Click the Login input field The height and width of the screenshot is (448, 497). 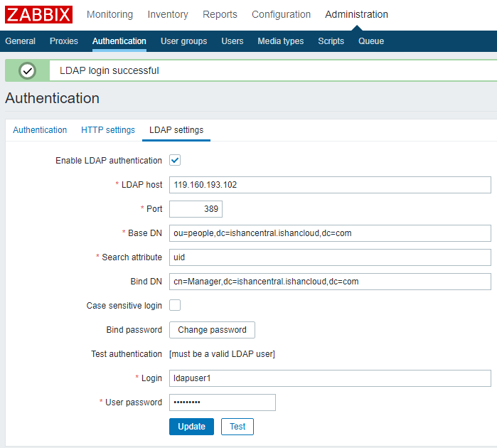click(330, 378)
